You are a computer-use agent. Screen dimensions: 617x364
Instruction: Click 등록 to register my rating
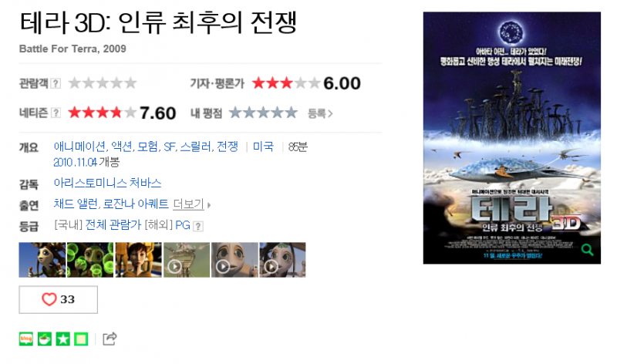(320, 113)
